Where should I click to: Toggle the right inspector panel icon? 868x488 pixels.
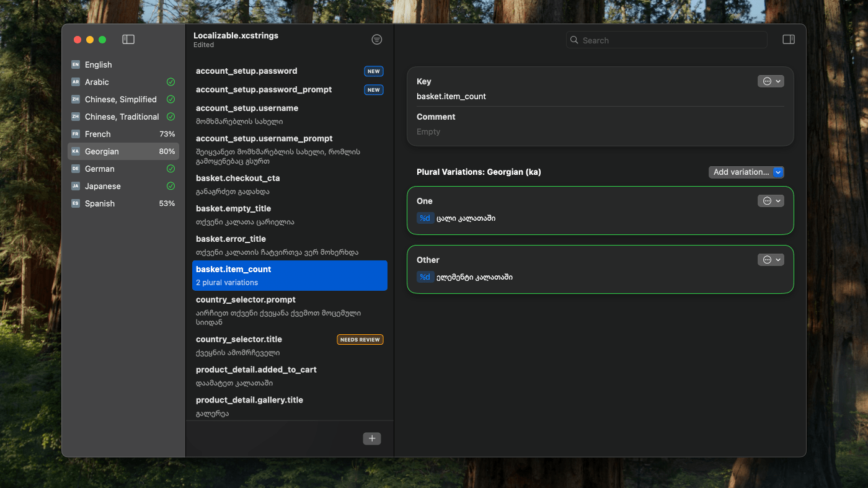[x=788, y=40]
